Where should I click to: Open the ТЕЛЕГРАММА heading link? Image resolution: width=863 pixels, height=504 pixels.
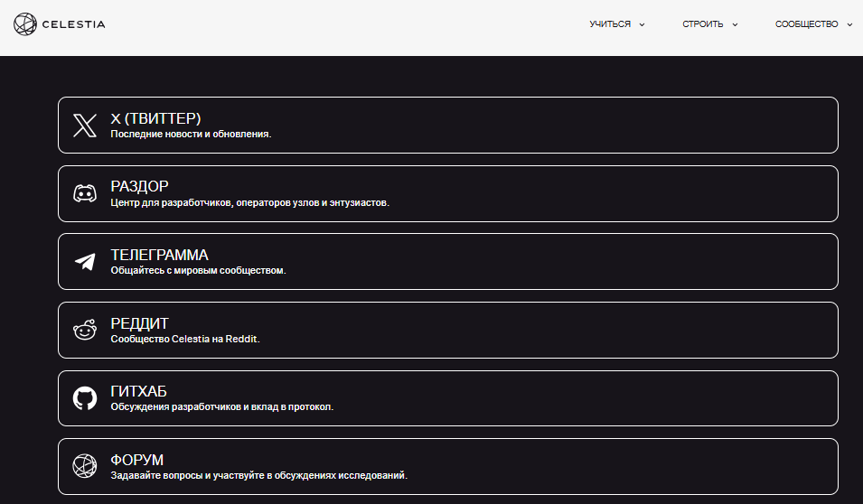point(159,255)
